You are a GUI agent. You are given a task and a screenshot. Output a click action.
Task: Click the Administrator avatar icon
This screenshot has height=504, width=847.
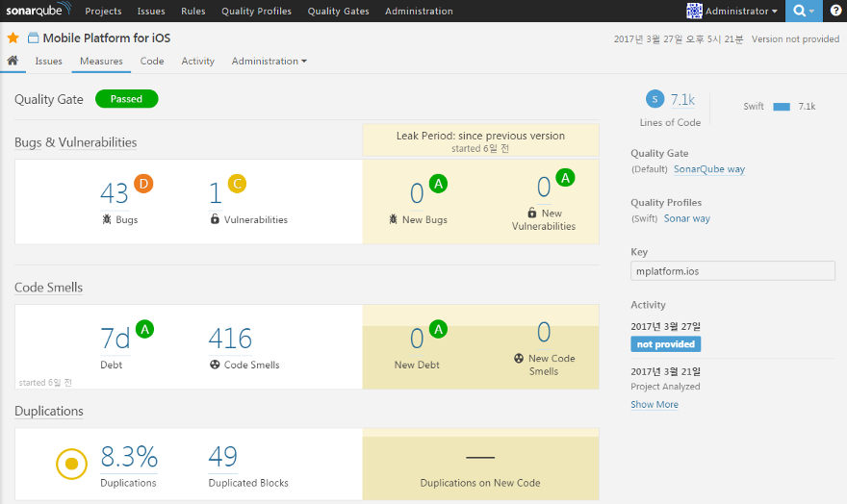(x=694, y=11)
